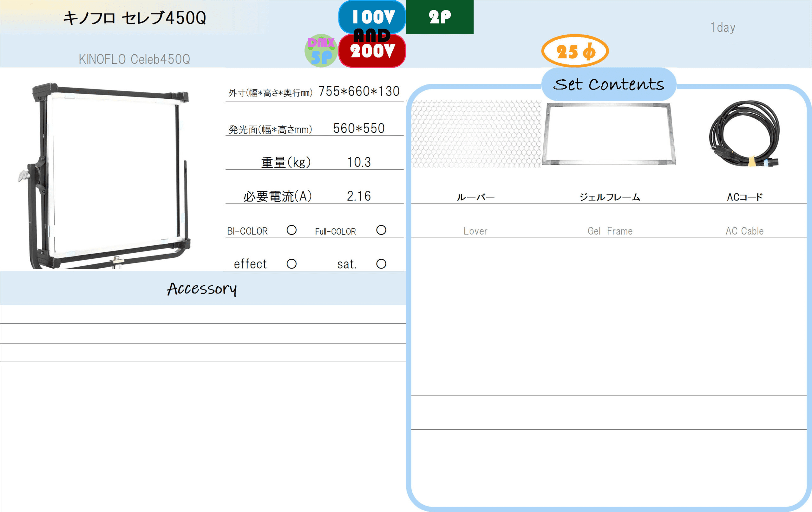Screen dimensions: 812x512
Task: Click the BI-COLOR label text
Action: pos(247,231)
